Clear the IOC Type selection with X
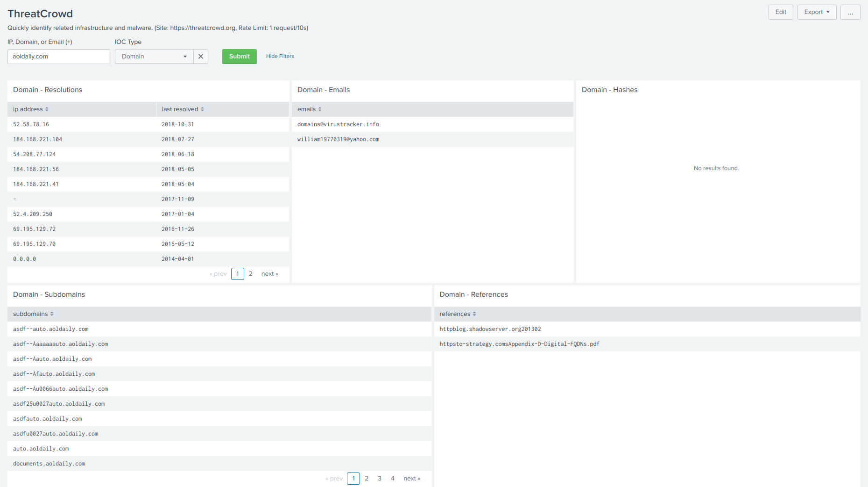Image resolution: width=868 pixels, height=487 pixels. pyautogui.click(x=201, y=57)
